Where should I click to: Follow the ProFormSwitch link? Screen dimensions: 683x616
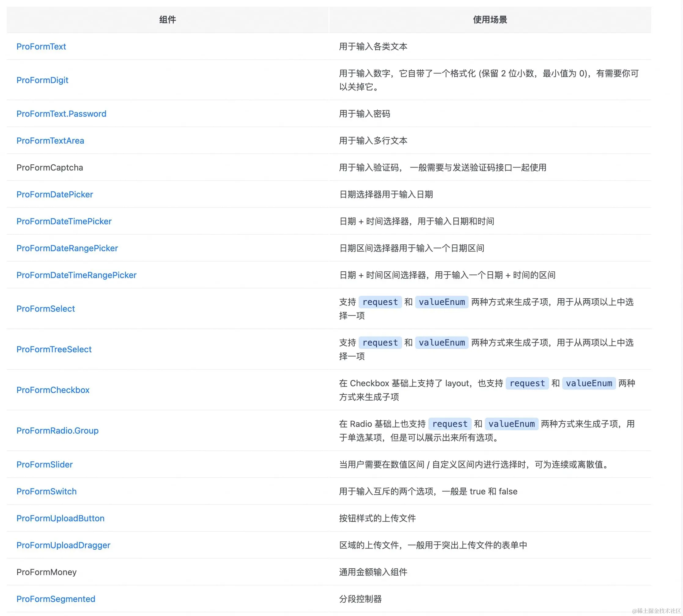[x=46, y=491]
